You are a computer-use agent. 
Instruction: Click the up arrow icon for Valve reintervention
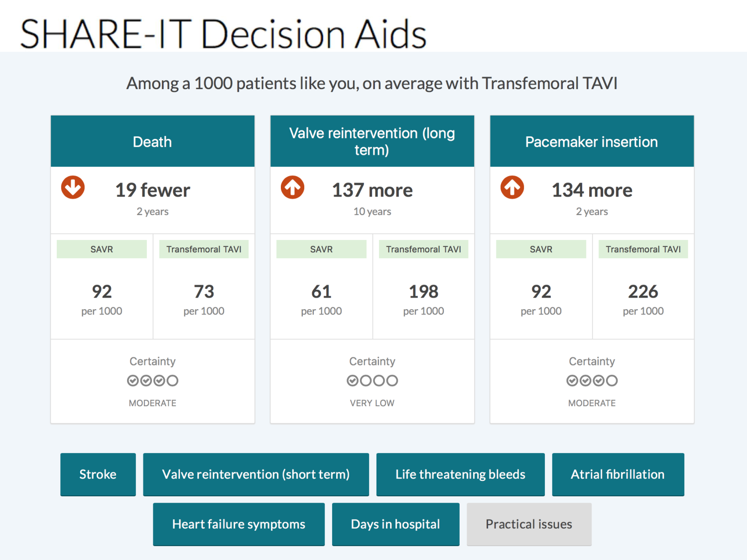tap(292, 188)
